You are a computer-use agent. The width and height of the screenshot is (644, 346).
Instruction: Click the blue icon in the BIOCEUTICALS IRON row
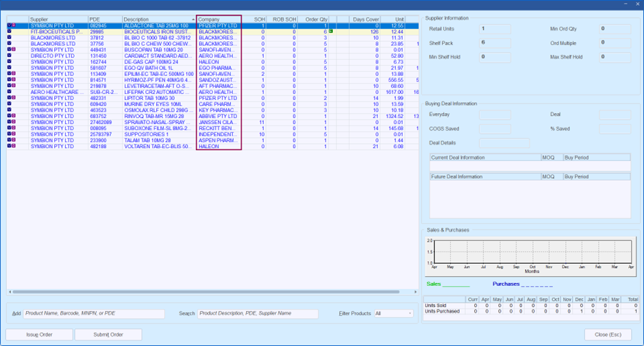(10, 32)
